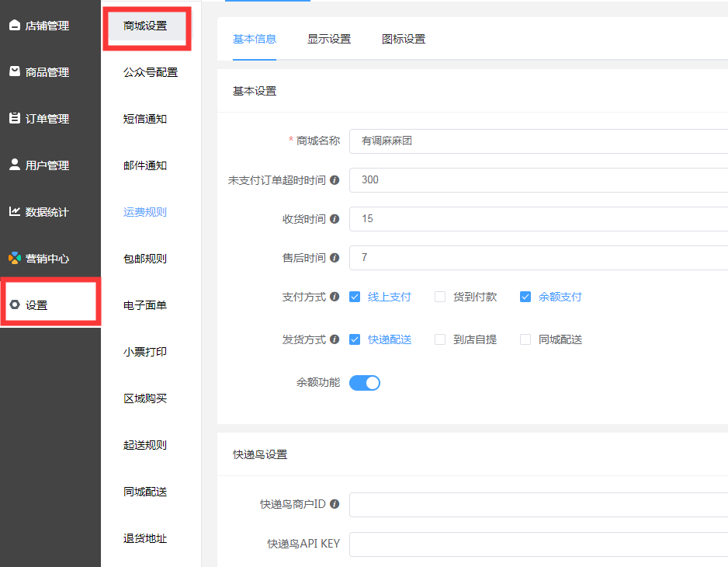Check the 到店自提 checkbox
This screenshot has height=567, width=728.
point(440,339)
